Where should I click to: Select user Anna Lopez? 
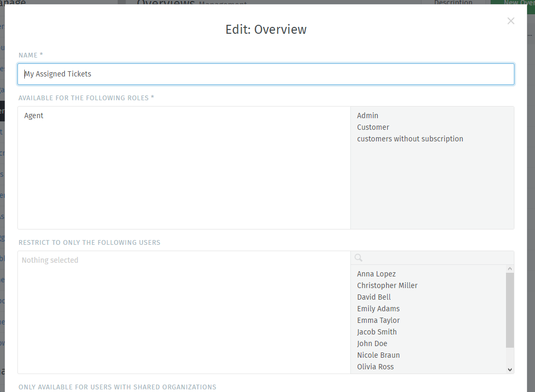(376, 274)
